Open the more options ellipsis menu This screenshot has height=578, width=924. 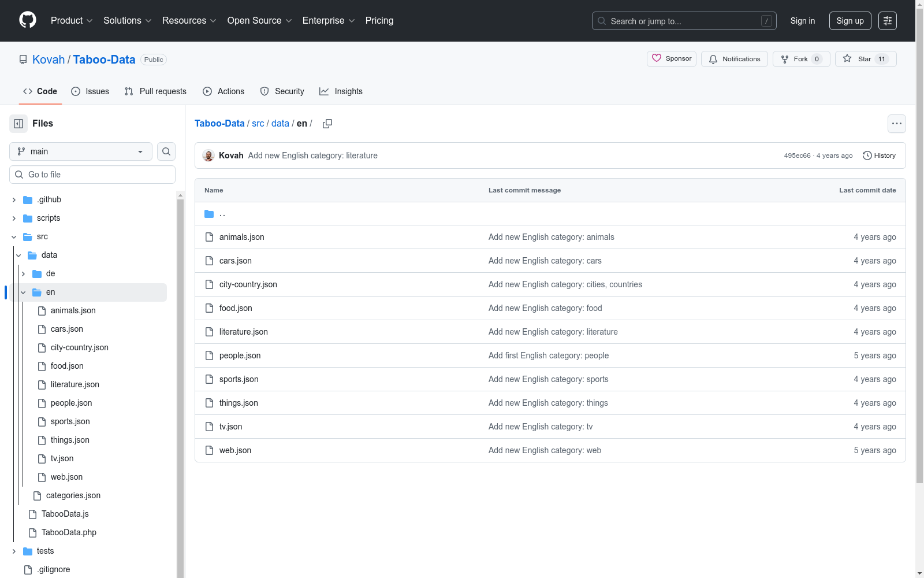point(896,124)
